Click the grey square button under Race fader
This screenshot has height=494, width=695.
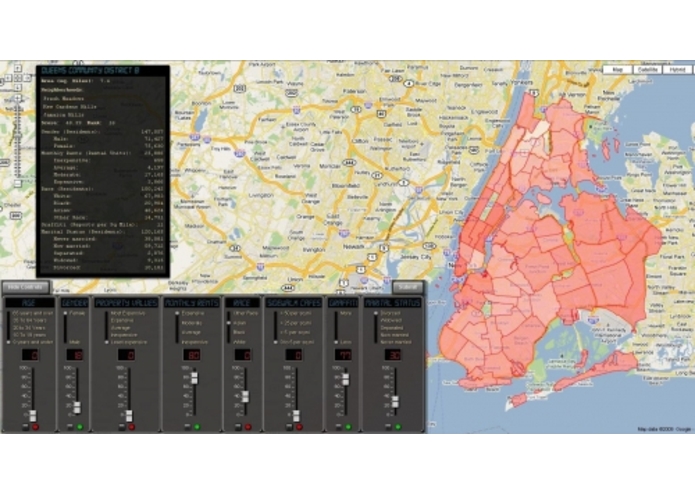[238, 427]
